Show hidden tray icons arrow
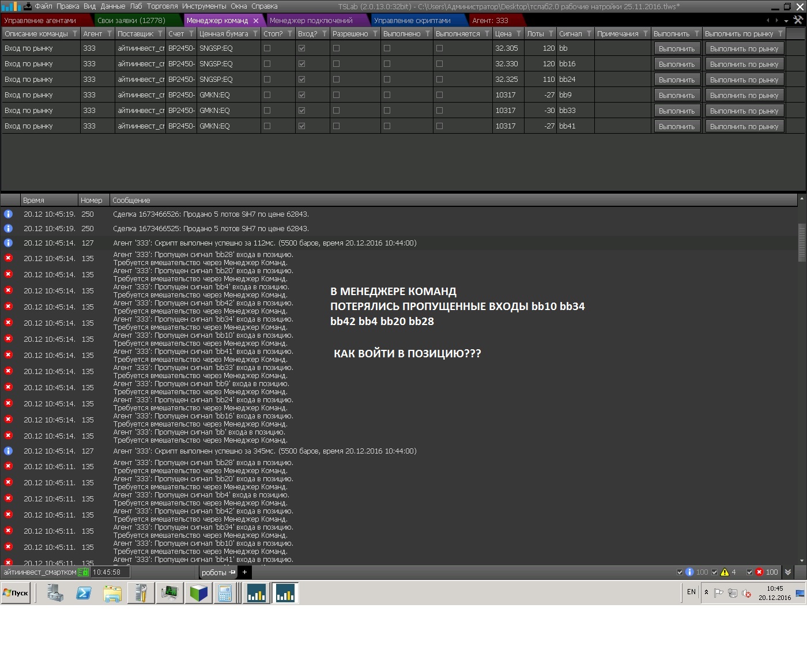807x672 pixels. pos(706,592)
